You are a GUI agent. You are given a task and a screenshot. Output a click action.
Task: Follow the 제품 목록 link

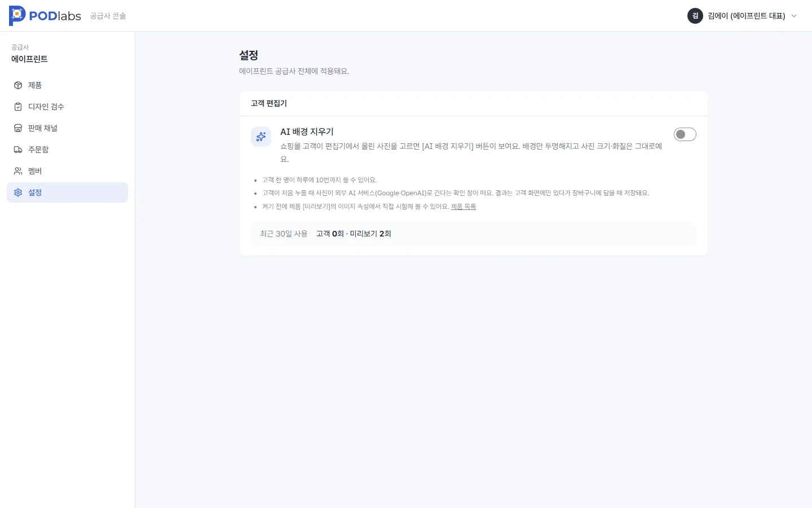tap(464, 207)
